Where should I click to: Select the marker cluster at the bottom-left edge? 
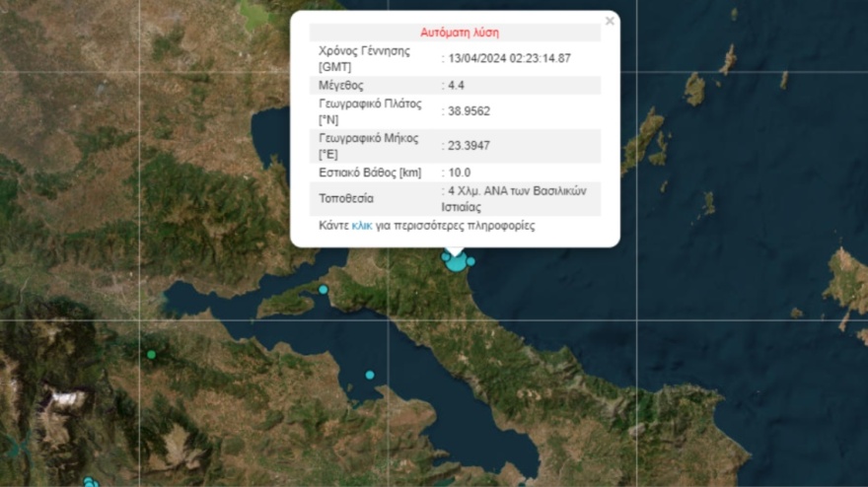(90, 482)
